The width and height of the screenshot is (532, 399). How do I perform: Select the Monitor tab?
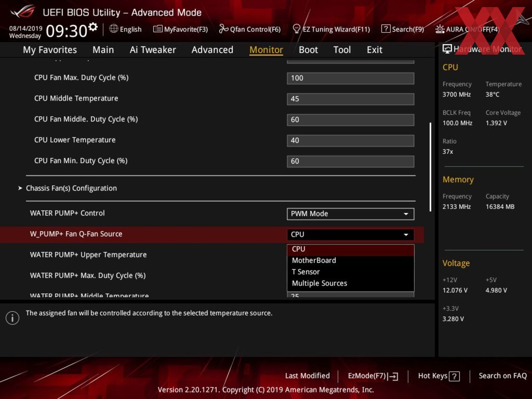coord(266,50)
